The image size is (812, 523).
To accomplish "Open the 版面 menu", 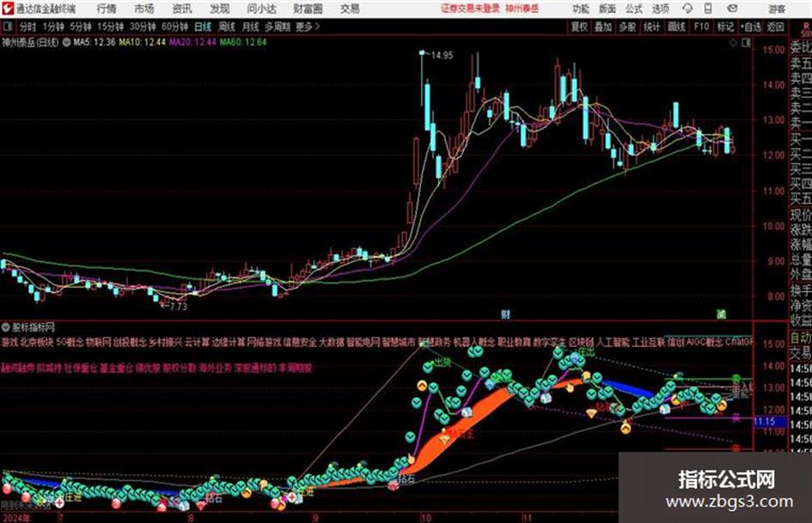I will (607, 9).
